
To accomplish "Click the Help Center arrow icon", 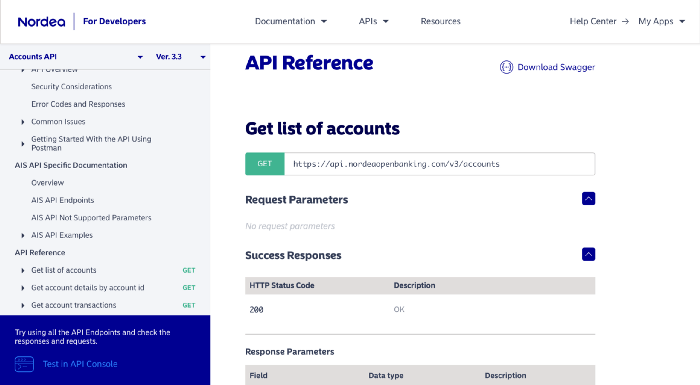I will (625, 21).
